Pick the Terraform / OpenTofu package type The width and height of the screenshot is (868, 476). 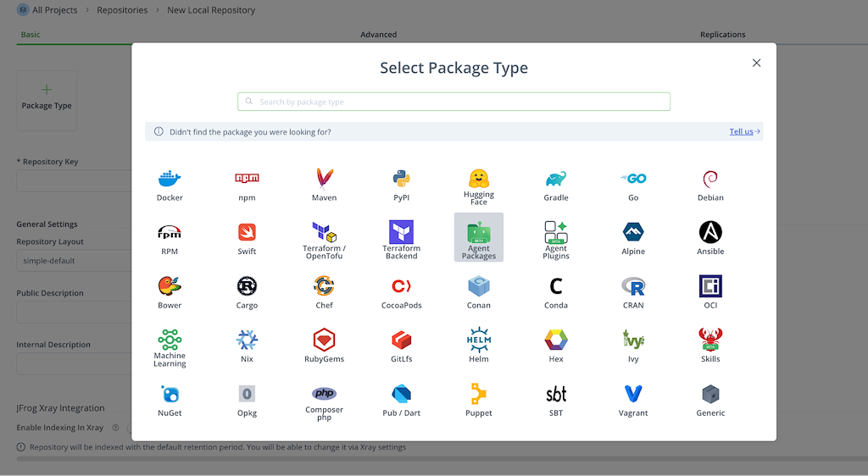point(324,239)
